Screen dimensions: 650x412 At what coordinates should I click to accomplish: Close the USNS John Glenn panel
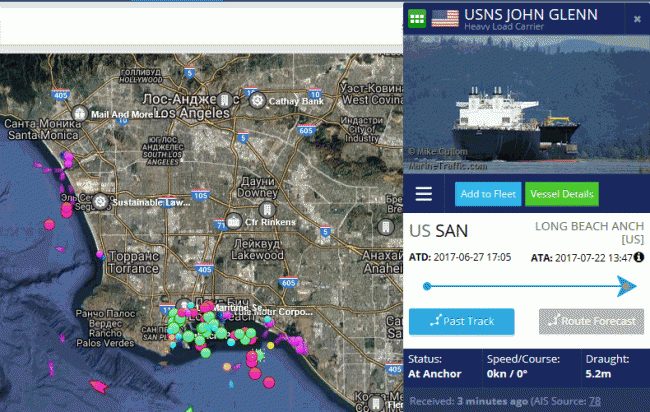pos(637,19)
